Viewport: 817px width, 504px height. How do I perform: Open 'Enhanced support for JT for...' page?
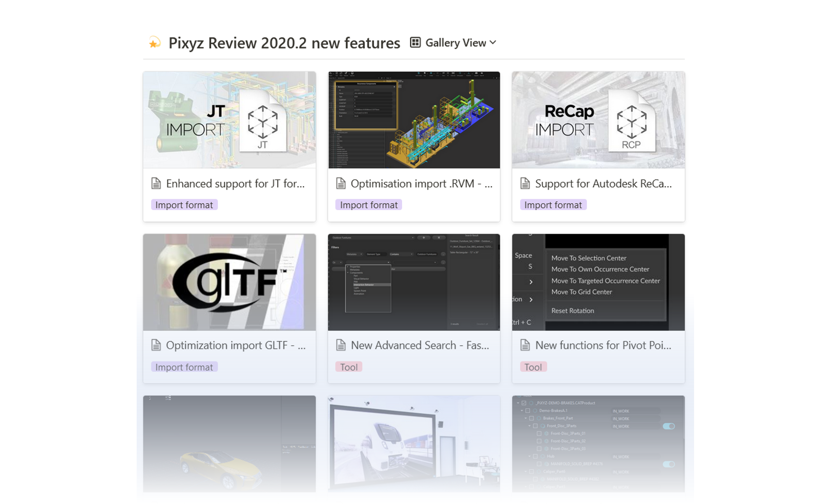click(235, 184)
